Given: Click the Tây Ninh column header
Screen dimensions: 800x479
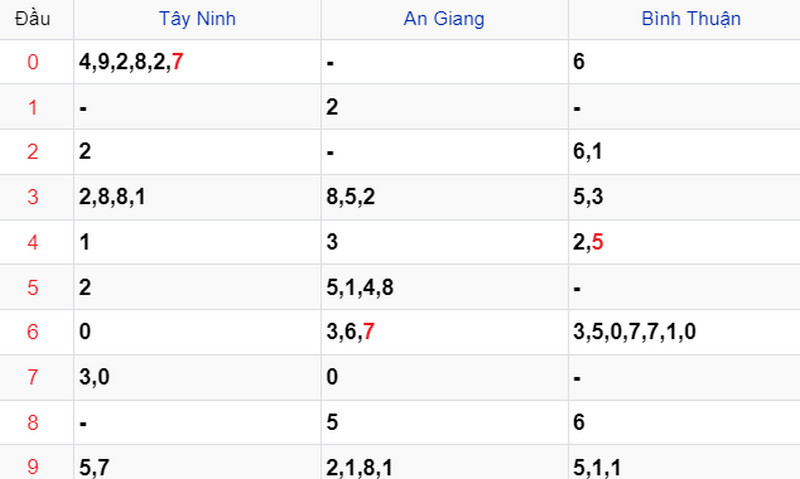Looking at the screenshot, I should [197, 18].
